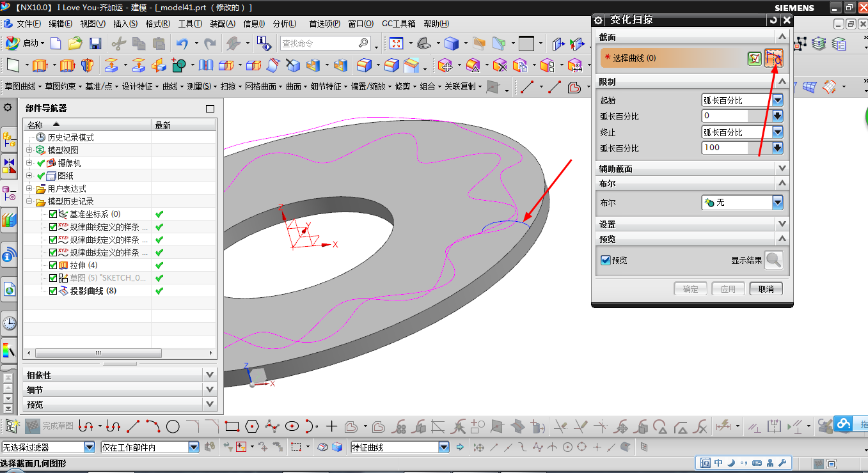
Task: Open the 启动 start button
Action: coord(26,43)
